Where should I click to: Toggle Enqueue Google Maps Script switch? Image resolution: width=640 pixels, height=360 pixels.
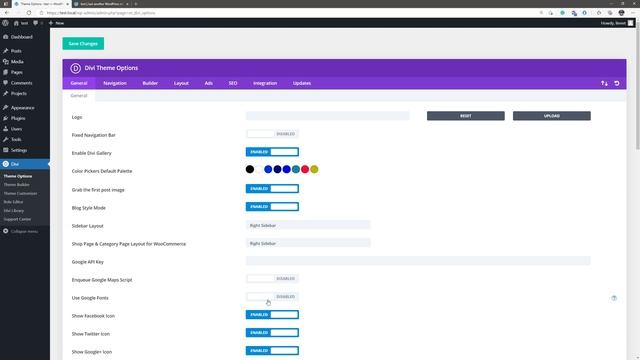pos(272,278)
